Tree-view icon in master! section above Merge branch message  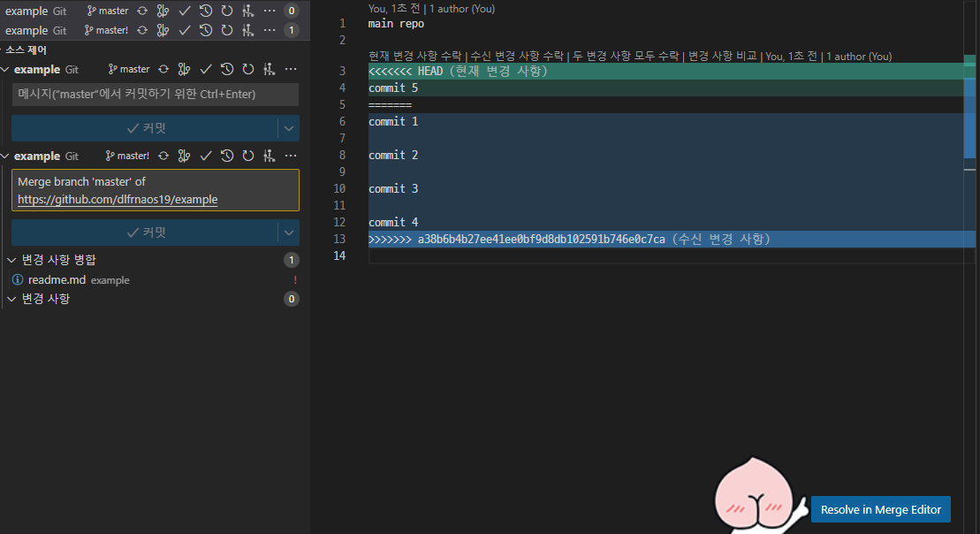point(270,156)
